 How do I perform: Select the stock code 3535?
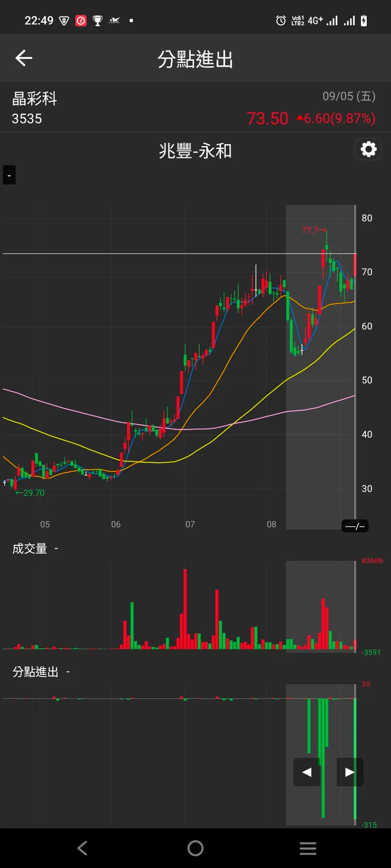pos(27,119)
